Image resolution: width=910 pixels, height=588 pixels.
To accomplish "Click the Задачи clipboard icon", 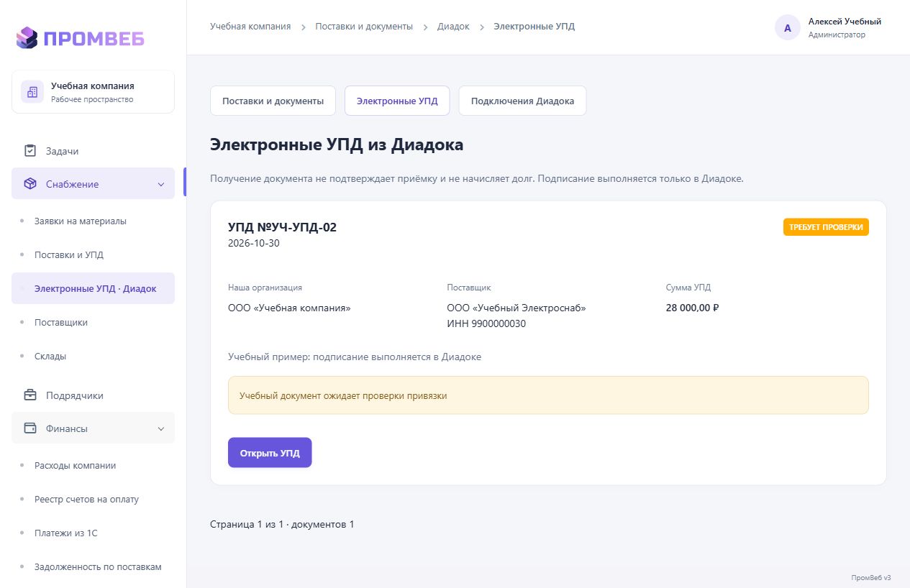I will click(30, 151).
